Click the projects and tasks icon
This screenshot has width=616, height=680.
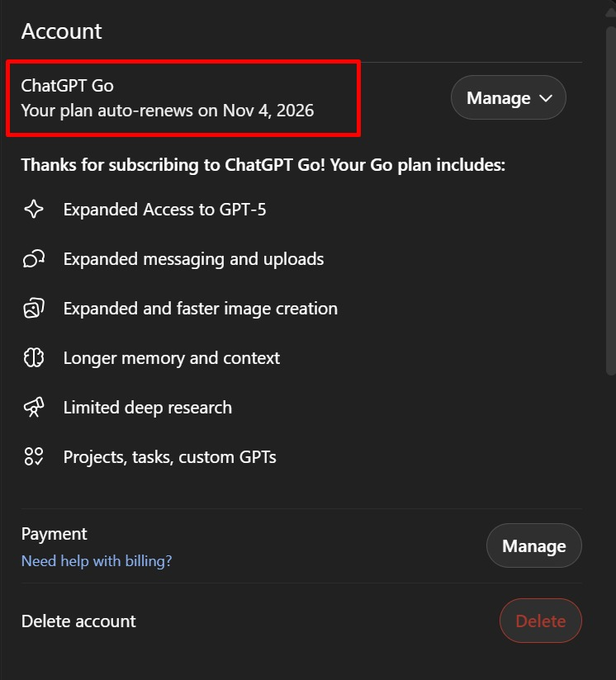[34, 456]
